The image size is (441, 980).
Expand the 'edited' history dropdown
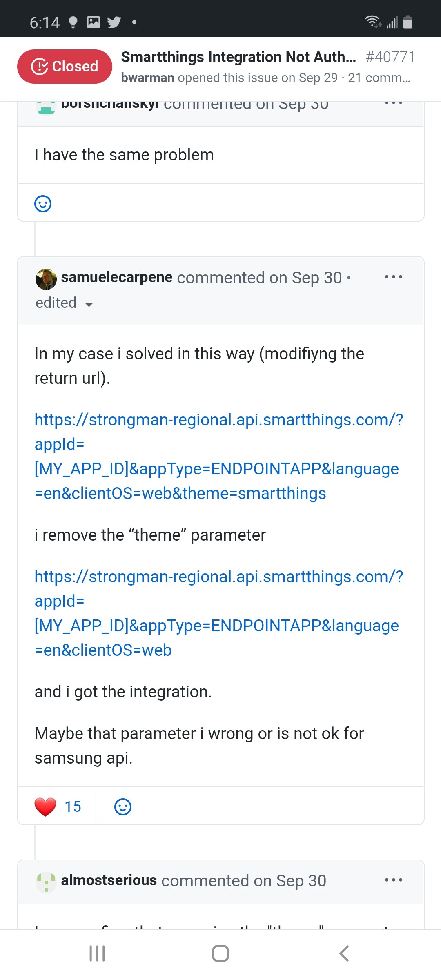click(65, 303)
